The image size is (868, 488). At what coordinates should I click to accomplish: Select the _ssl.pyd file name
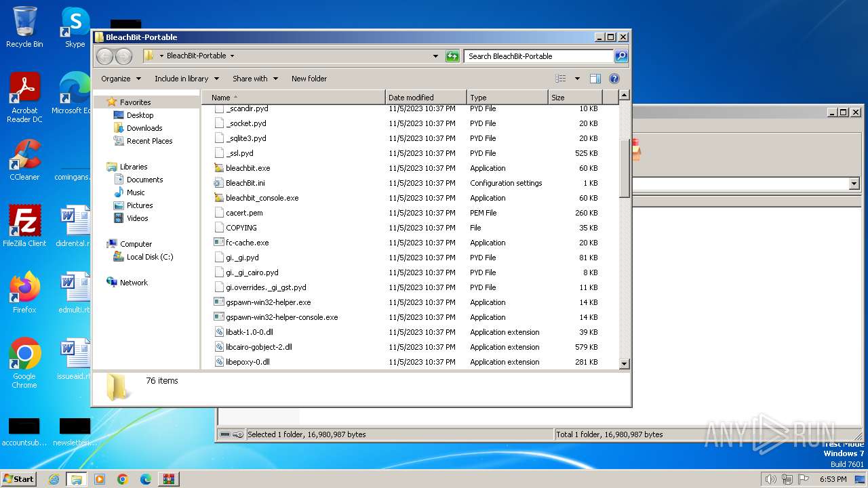tap(239, 153)
